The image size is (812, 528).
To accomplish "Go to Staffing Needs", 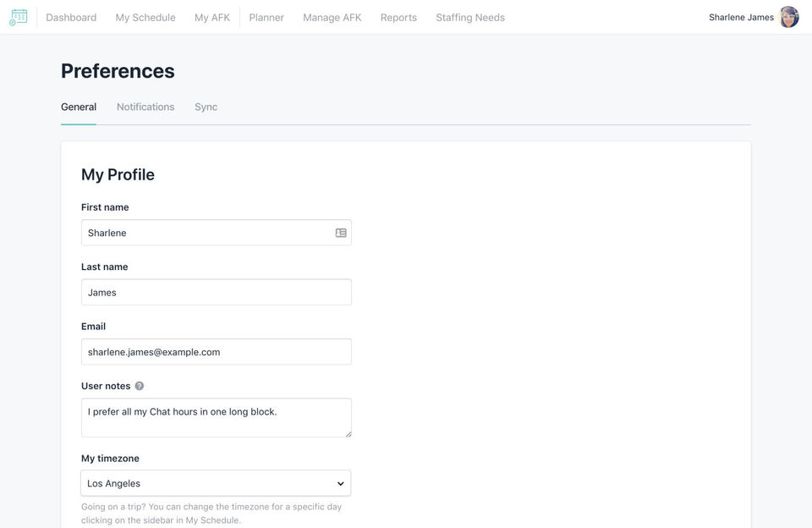I will pyautogui.click(x=470, y=17).
